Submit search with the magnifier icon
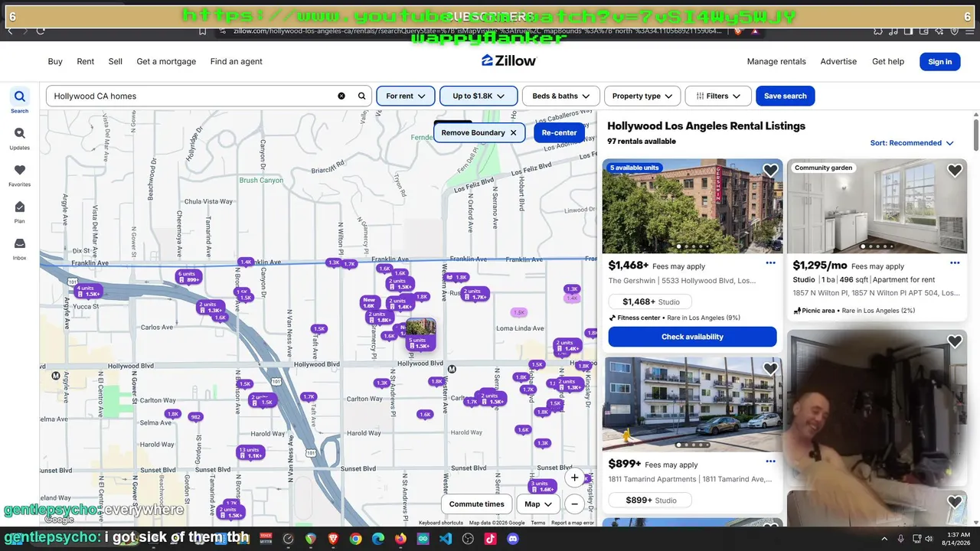The image size is (980, 551). (x=362, y=96)
